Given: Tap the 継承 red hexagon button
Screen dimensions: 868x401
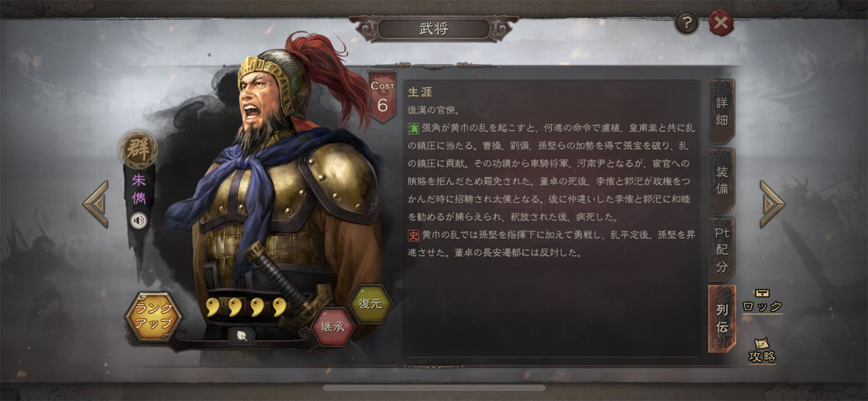Looking at the screenshot, I should pyautogui.click(x=333, y=326).
